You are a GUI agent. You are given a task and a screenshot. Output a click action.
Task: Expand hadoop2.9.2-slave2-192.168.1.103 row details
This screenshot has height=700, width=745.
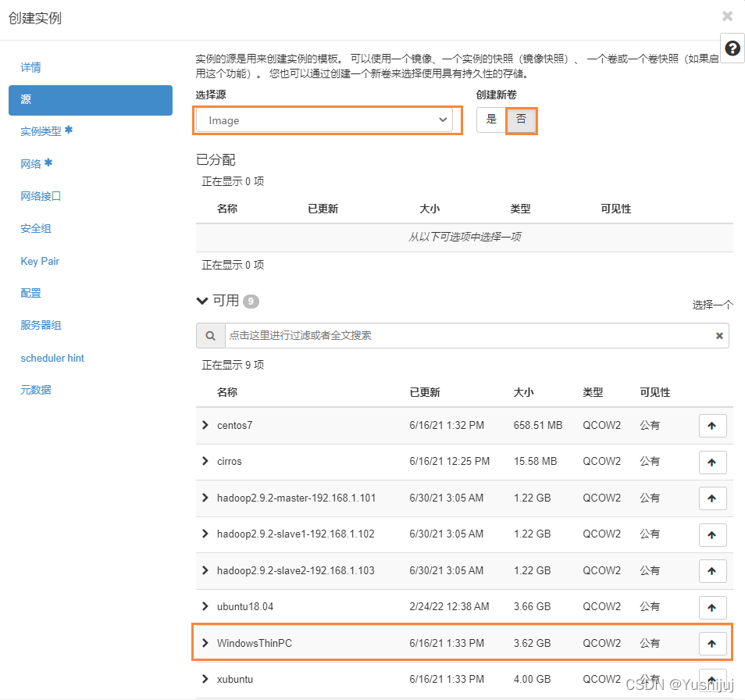coord(205,570)
